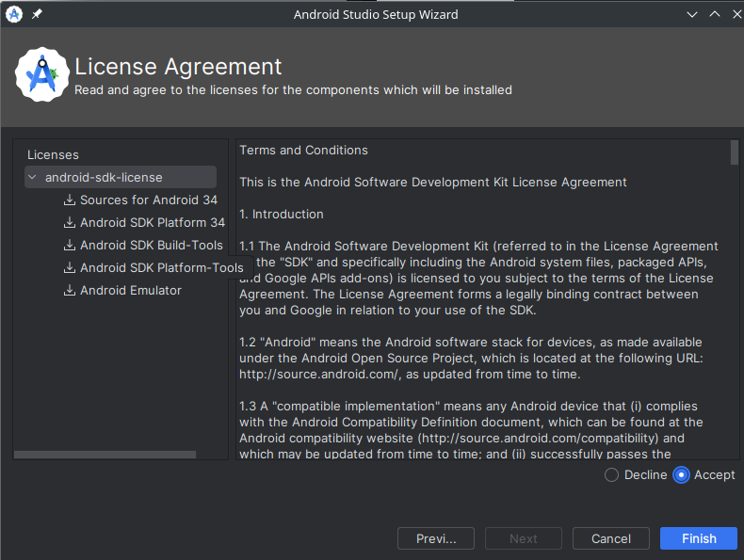This screenshot has height=560, width=744.
Task: Select the android-sdk-license tree node
Action: tap(104, 178)
